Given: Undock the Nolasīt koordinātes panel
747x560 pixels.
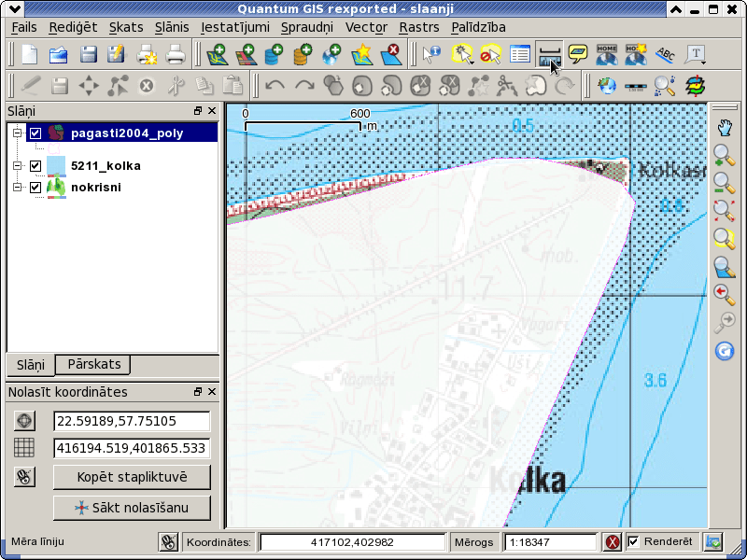Looking at the screenshot, I should pos(198,392).
